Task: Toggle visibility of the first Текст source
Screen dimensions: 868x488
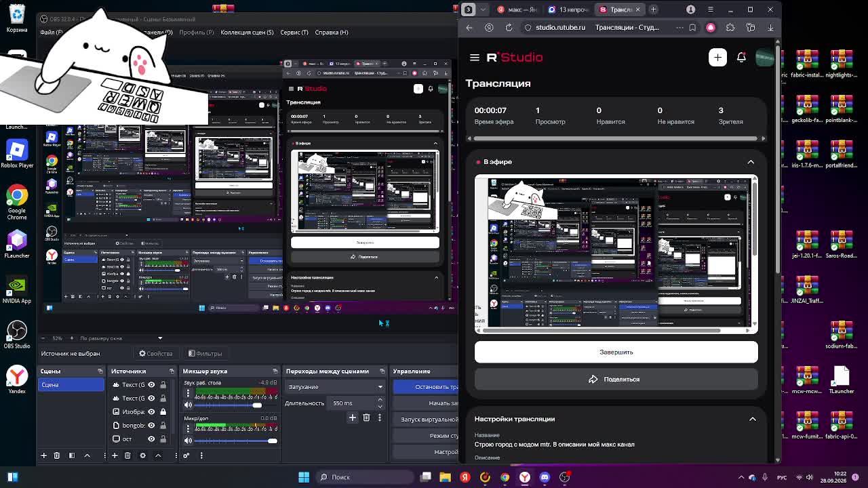Action: [x=151, y=385]
